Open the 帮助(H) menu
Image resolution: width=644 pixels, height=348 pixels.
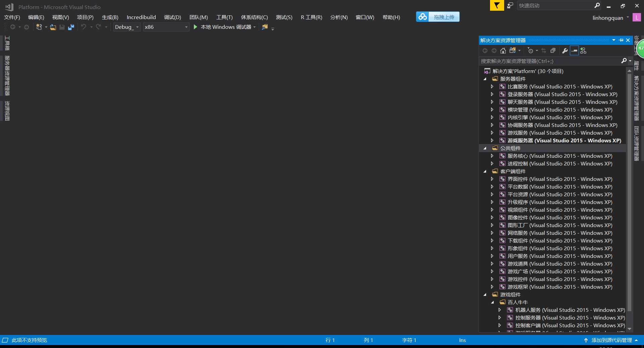(x=391, y=17)
